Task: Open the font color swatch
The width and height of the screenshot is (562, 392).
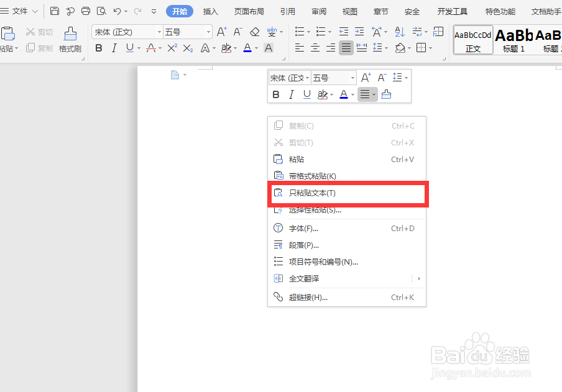Action: coord(247,48)
